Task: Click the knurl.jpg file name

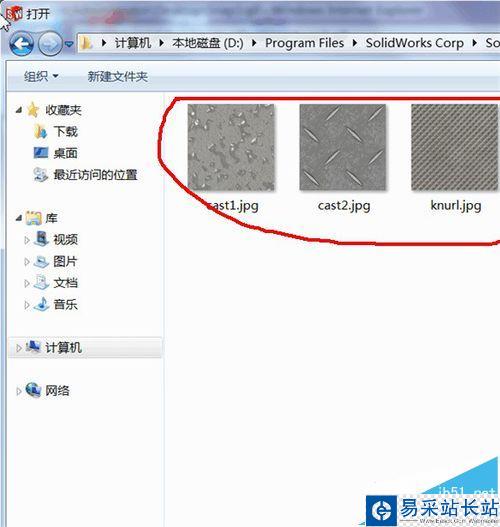Action: pyautogui.click(x=456, y=205)
